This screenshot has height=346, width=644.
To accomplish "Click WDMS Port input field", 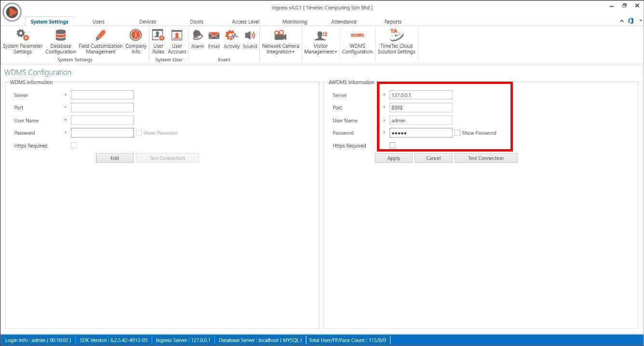I will (x=102, y=108).
